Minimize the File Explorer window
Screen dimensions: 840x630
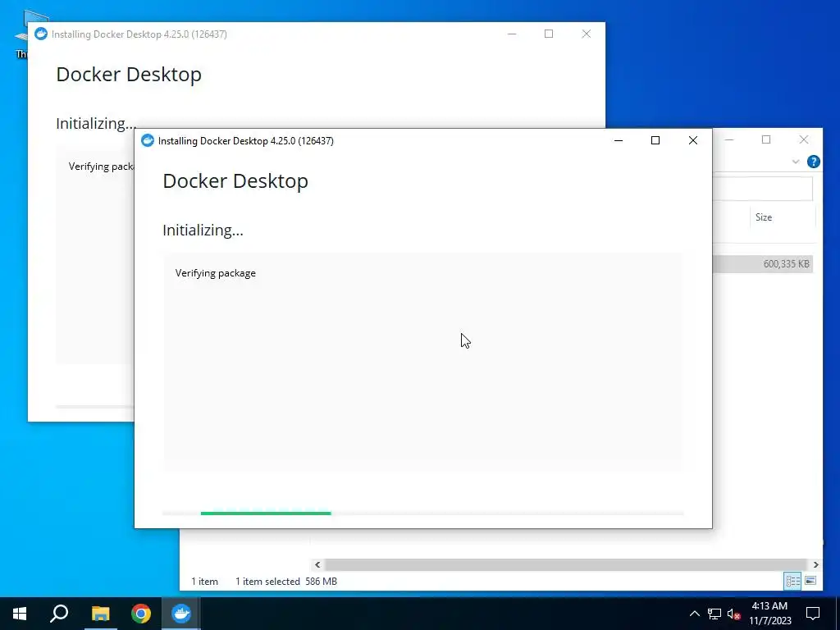(x=729, y=139)
